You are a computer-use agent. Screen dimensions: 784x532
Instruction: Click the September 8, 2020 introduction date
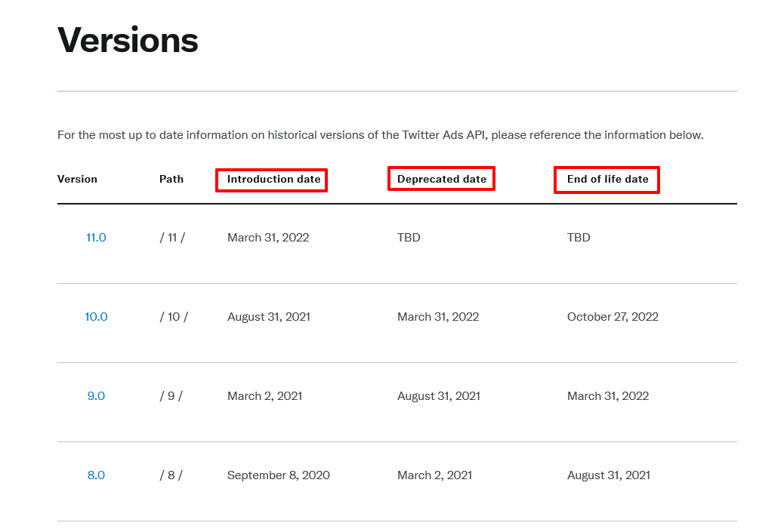(x=279, y=475)
